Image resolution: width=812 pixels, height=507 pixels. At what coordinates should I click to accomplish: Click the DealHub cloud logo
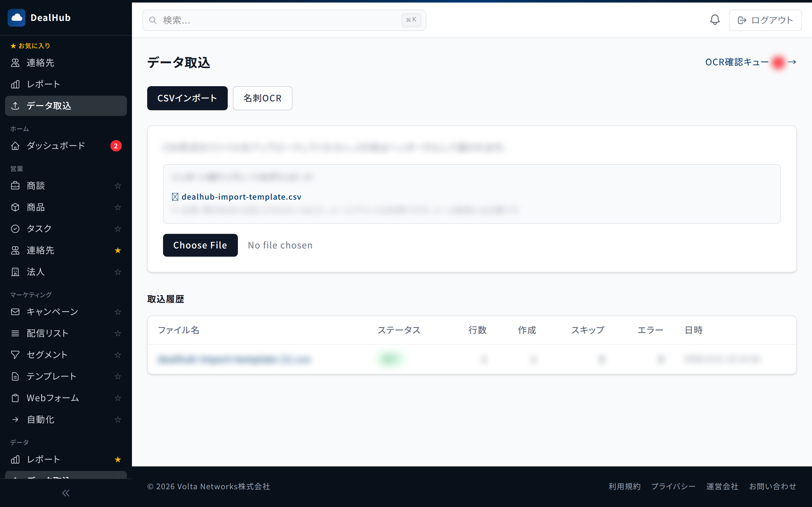click(x=16, y=18)
